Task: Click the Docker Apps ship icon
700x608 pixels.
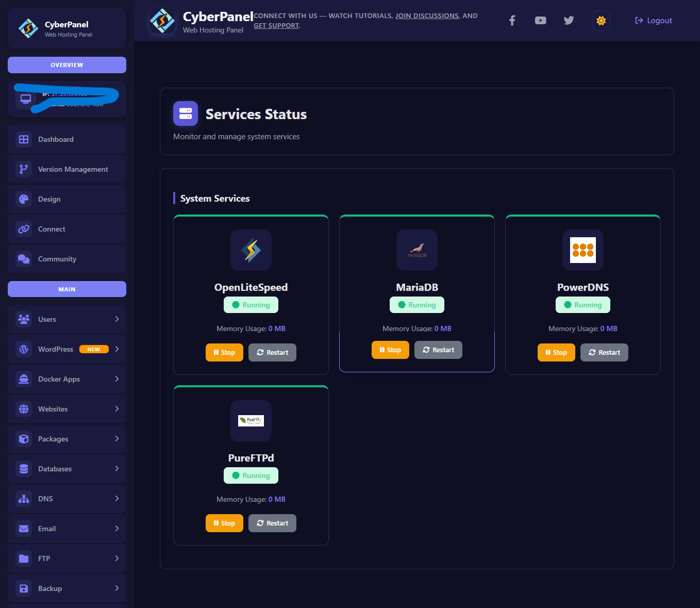Action: [x=24, y=379]
